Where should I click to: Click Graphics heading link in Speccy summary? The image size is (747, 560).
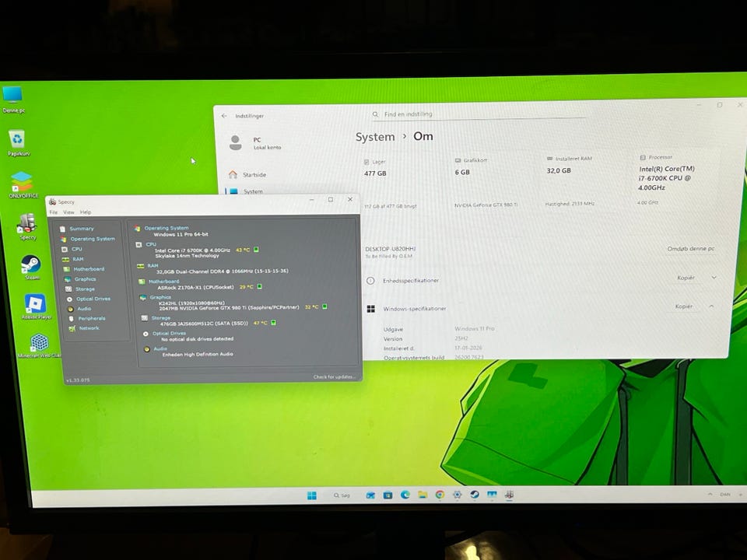click(x=160, y=297)
